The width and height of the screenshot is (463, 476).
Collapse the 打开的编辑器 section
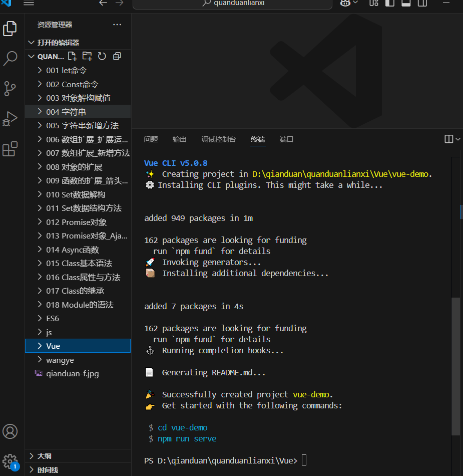(x=78, y=43)
